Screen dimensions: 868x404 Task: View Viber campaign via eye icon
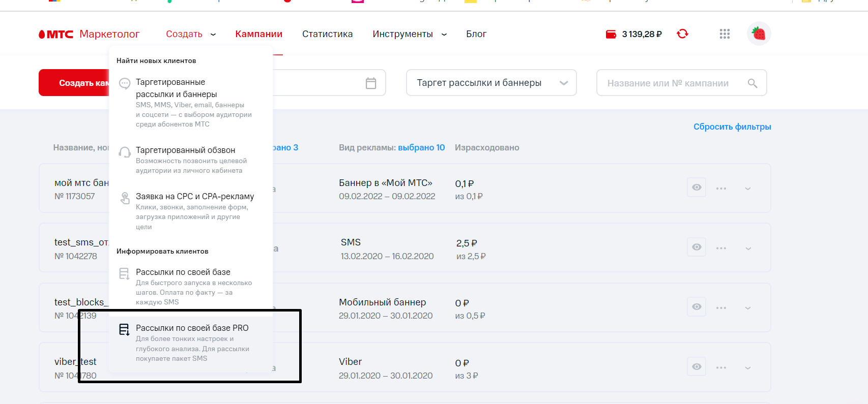[x=697, y=366]
